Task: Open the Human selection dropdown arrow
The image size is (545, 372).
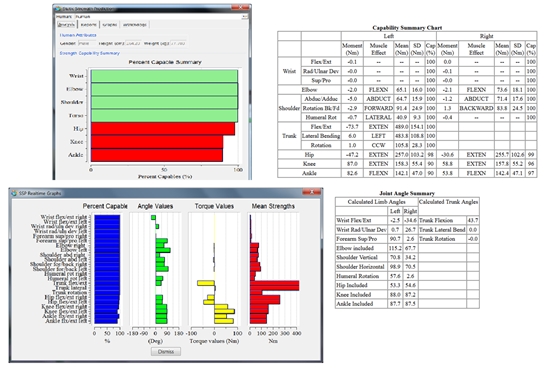Action: (245, 16)
